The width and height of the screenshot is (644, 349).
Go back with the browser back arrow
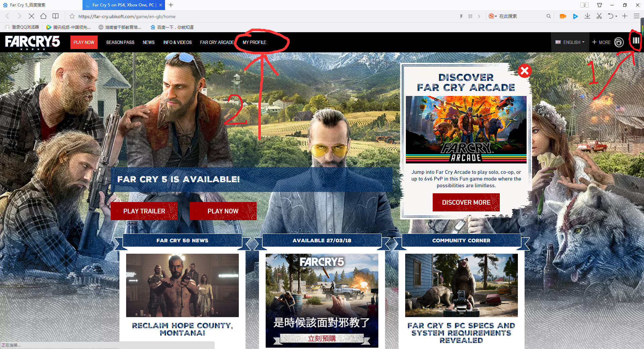(x=7, y=16)
